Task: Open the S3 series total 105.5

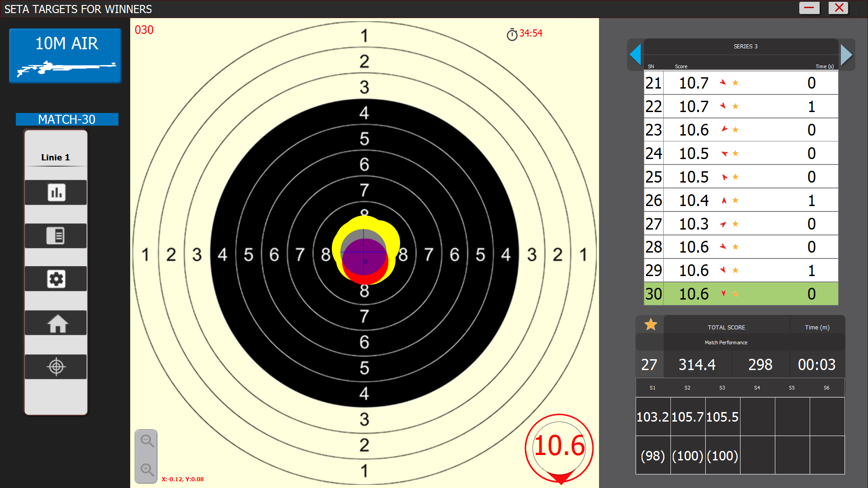Action: coord(722,417)
